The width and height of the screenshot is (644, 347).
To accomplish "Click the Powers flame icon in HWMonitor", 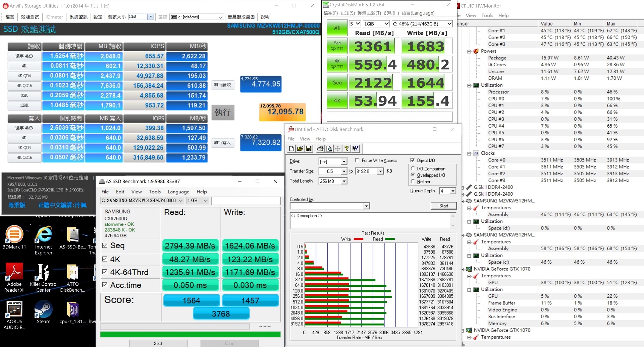I will point(476,51).
